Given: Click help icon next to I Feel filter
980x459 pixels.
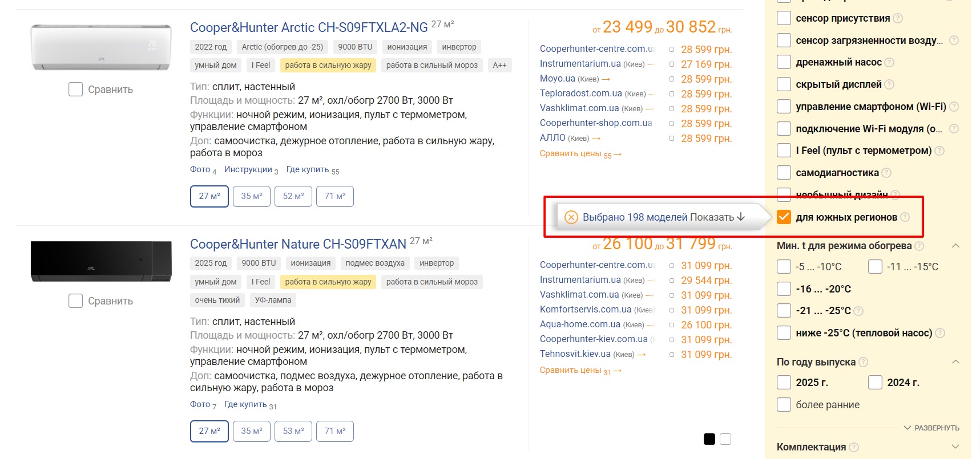Looking at the screenshot, I should click(x=939, y=151).
